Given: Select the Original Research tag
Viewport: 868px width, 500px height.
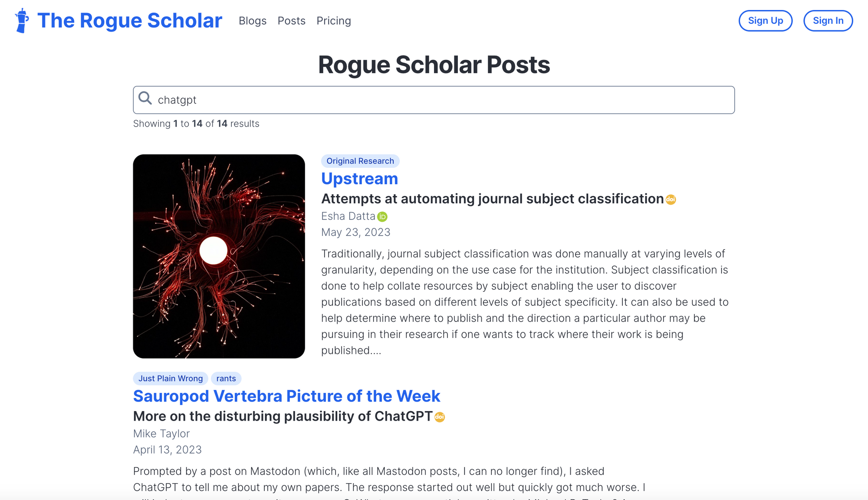Looking at the screenshot, I should [x=360, y=161].
